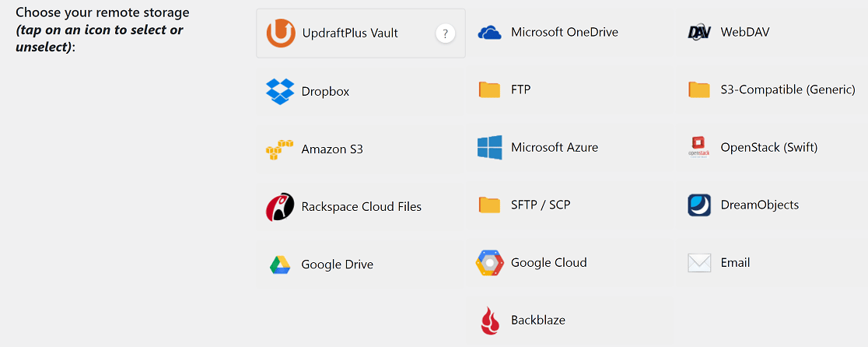Select the WebDAV logo icon
The image size is (868, 347).
click(698, 33)
